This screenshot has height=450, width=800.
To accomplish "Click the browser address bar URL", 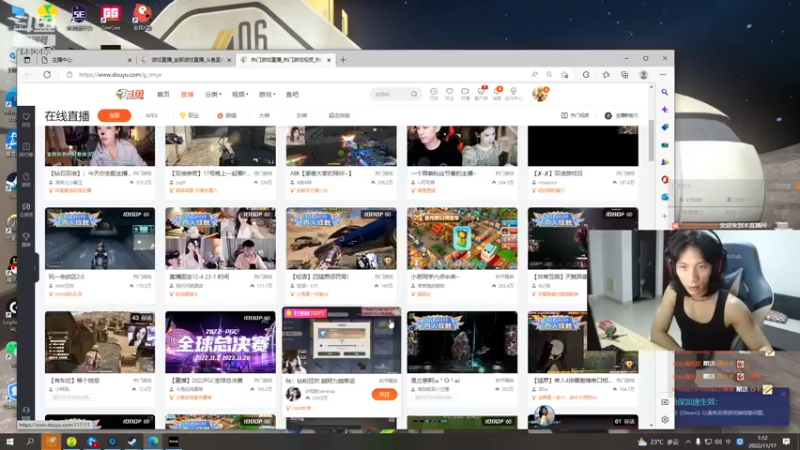I will click(120, 74).
